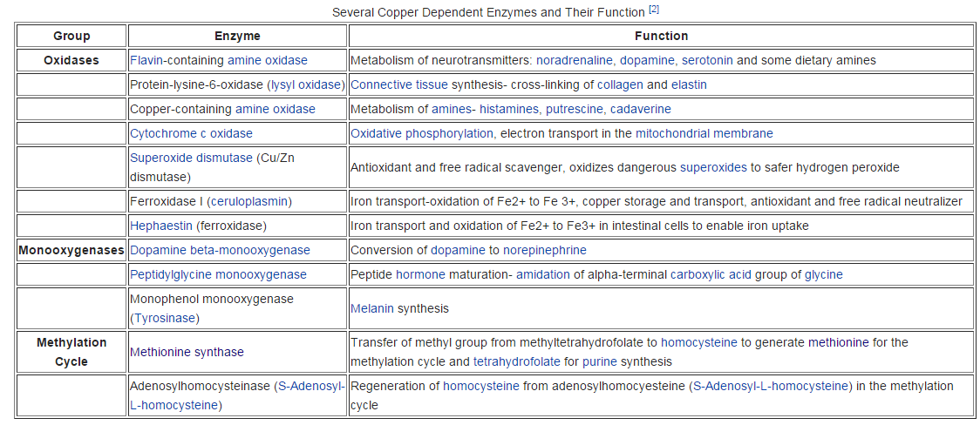Open the Oxidative phosphorylation link
This screenshot has height=425, width=980.
[423, 133]
